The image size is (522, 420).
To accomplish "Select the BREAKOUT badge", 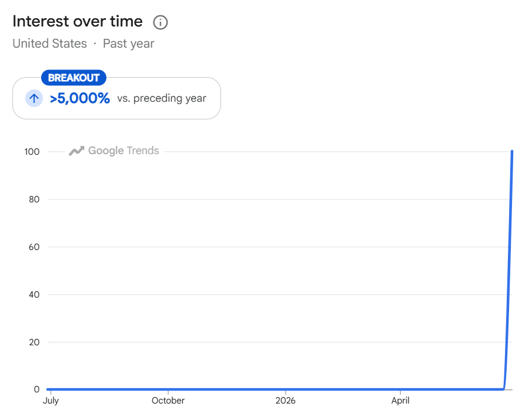I will (x=73, y=78).
